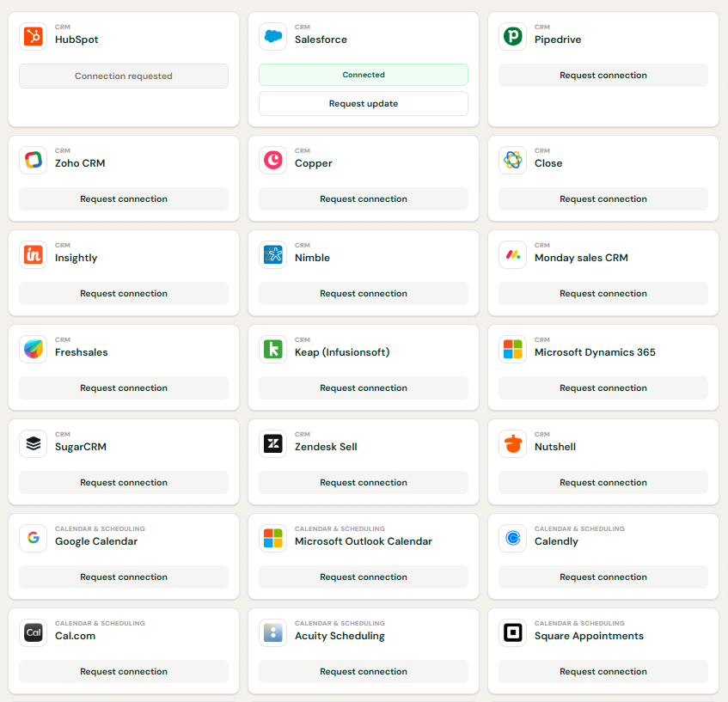Request connection for Close
Screen dimensions: 728x702
pos(603,198)
